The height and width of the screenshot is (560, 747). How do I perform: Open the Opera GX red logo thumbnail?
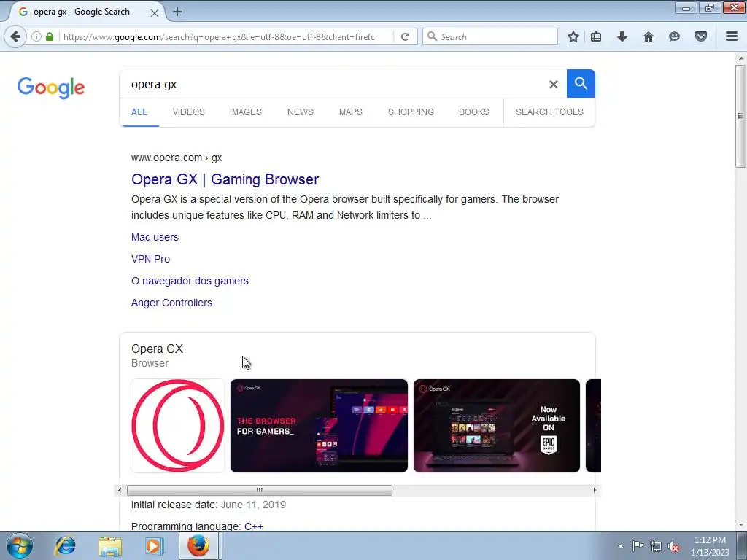pyautogui.click(x=178, y=426)
